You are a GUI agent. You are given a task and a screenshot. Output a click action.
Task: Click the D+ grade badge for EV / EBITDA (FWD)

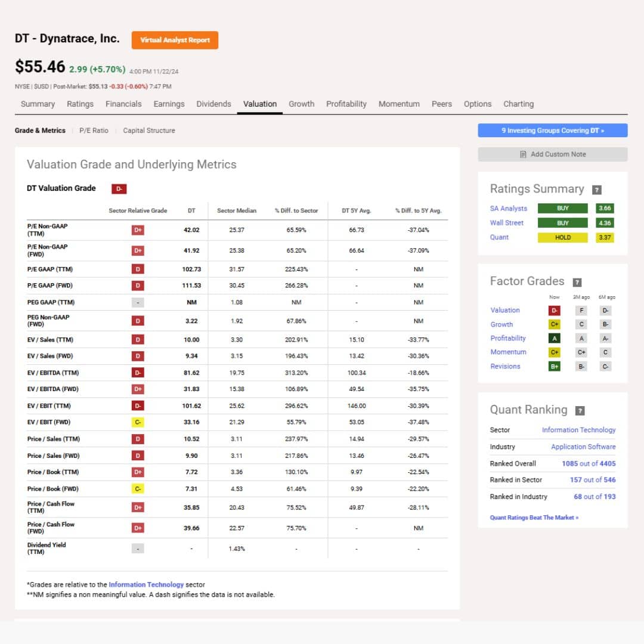(x=138, y=389)
